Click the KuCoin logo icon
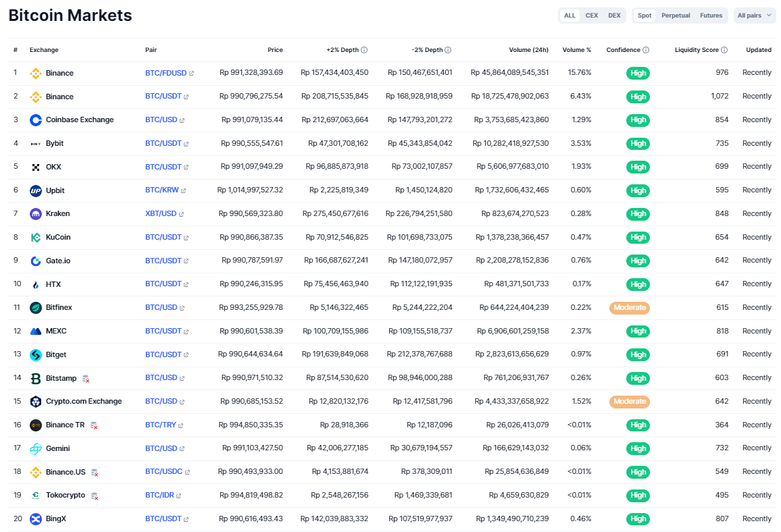 coord(35,238)
